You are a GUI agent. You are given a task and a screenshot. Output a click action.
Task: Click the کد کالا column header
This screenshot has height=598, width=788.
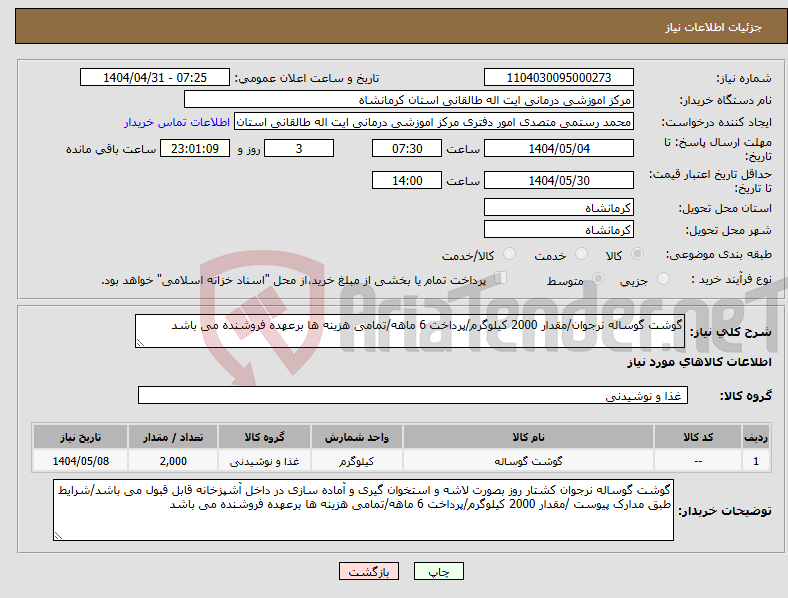pyautogui.click(x=698, y=437)
